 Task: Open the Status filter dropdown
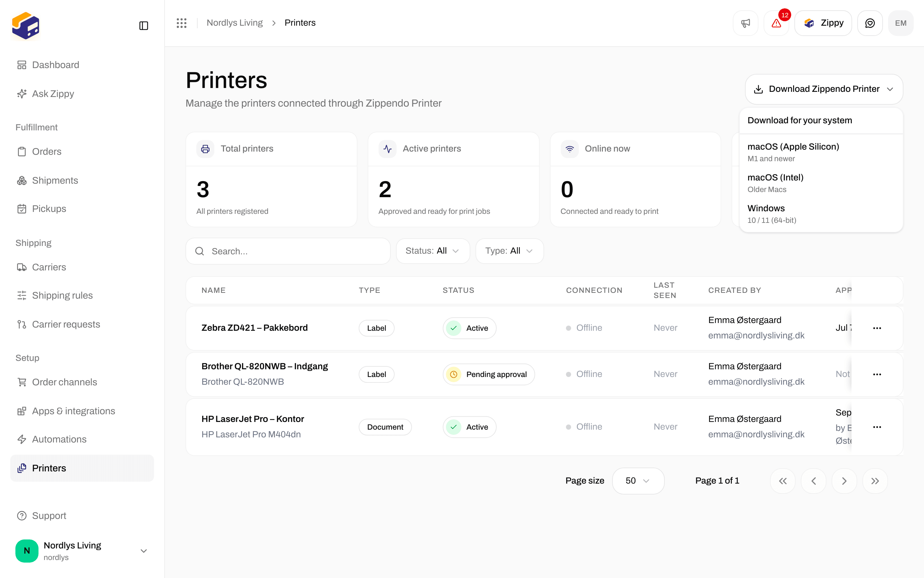432,251
